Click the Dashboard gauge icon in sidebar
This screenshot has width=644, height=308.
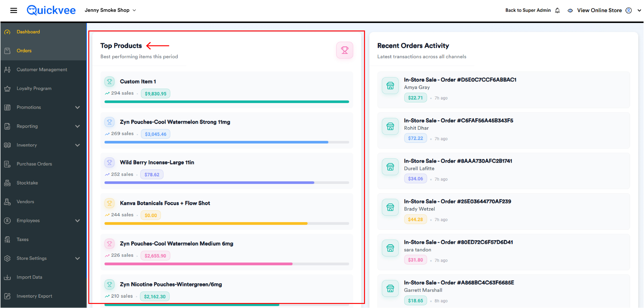[7, 32]
